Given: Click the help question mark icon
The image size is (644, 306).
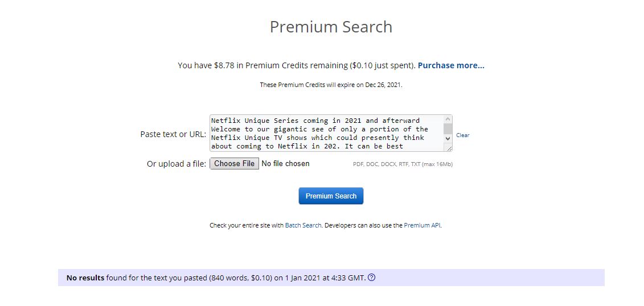Looking at the screenshot, I should pyautogui.click(x=372, y=278).
